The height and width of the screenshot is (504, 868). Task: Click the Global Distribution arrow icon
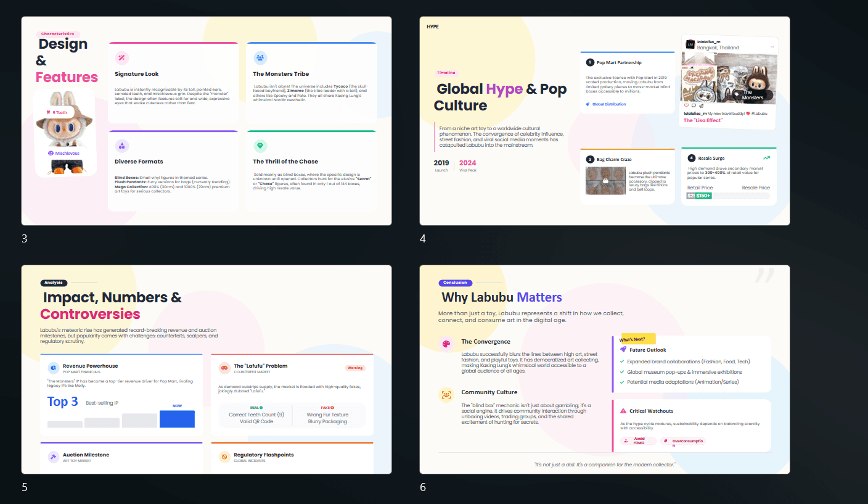click(x=588, y=104)
